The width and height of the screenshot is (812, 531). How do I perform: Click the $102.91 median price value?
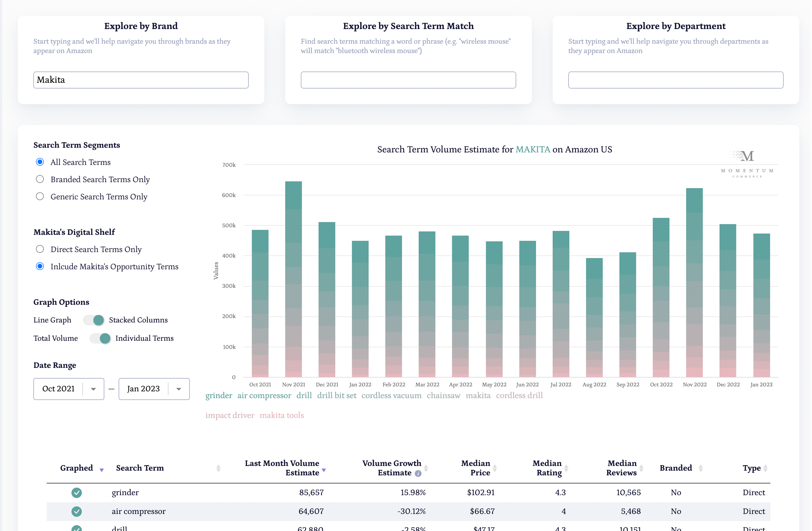click(481, 492)
